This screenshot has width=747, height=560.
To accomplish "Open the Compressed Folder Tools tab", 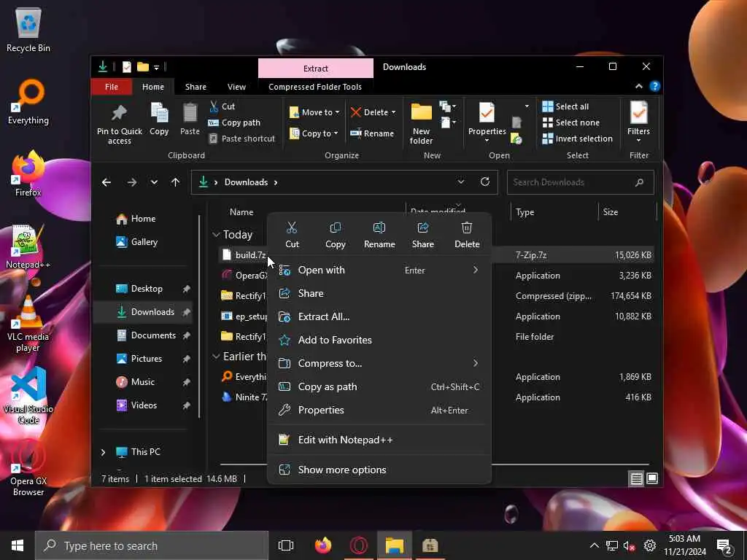I will pyautogui.click(x=315, y=87).
